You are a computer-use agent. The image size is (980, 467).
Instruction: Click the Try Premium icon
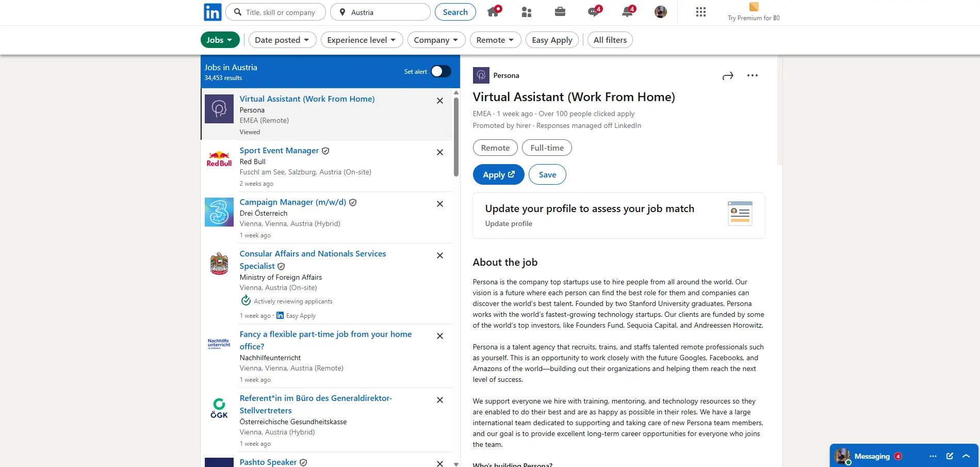coord(754,7)
